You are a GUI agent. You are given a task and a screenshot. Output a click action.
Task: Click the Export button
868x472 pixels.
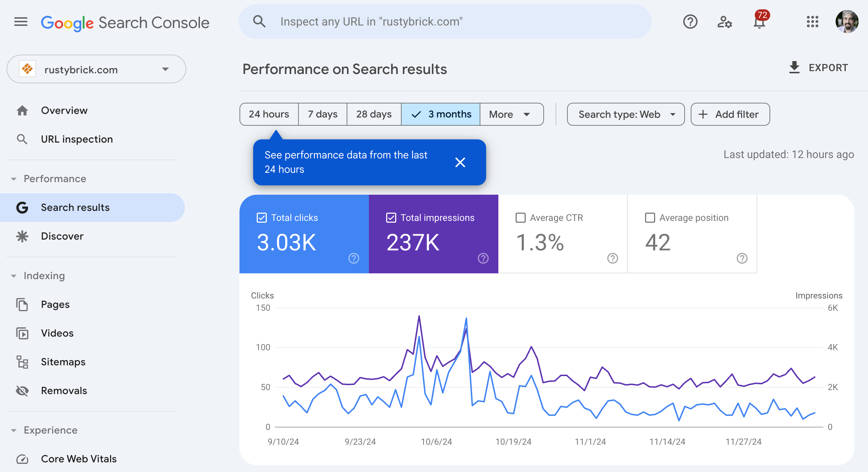click(817, 68)
